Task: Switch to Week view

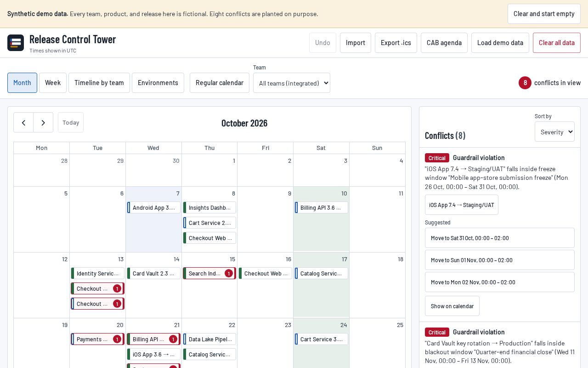Action: [x=53, y=83]
